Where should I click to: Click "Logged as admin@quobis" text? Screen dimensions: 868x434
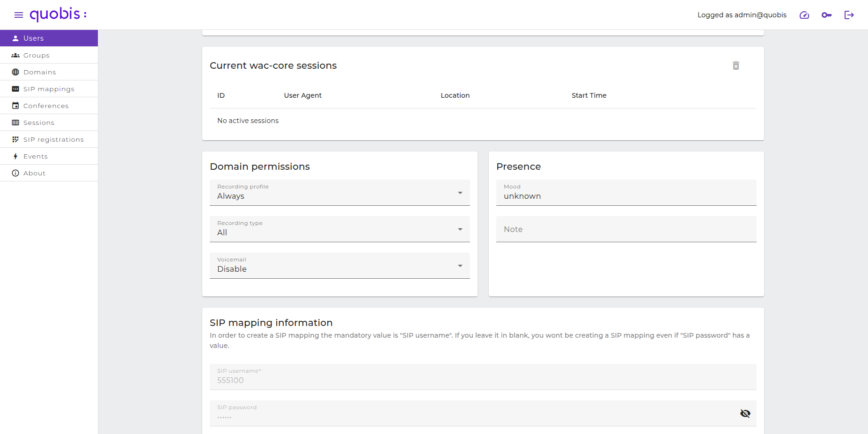(742, 15)
